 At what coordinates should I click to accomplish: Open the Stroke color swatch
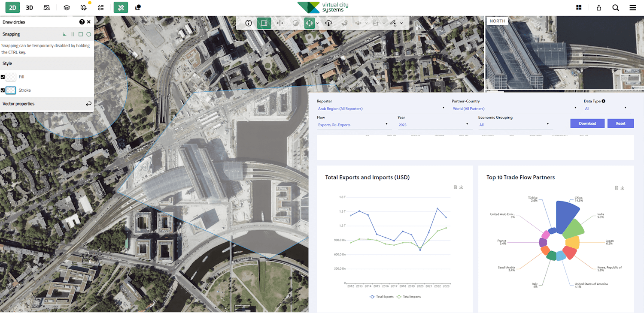coord(11,90)
